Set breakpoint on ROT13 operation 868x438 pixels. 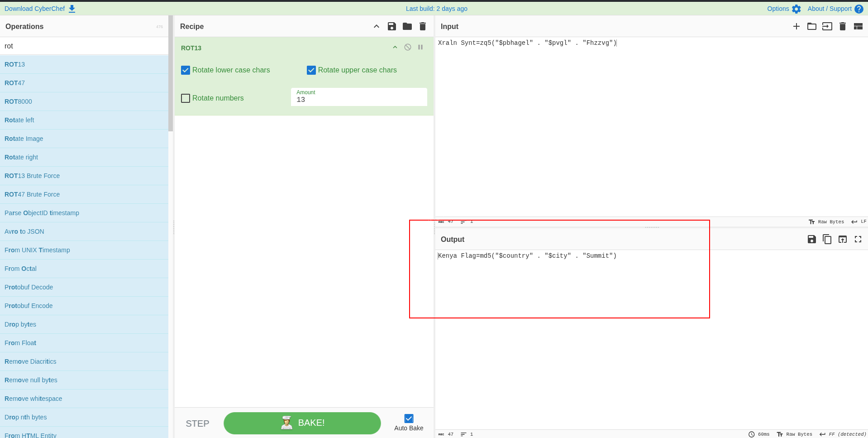click(420, 47)
